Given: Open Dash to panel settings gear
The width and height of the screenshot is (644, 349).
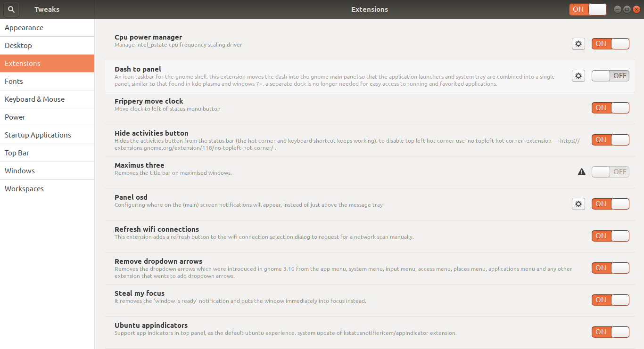Looking at the screenshot, I should pos(578,76).
